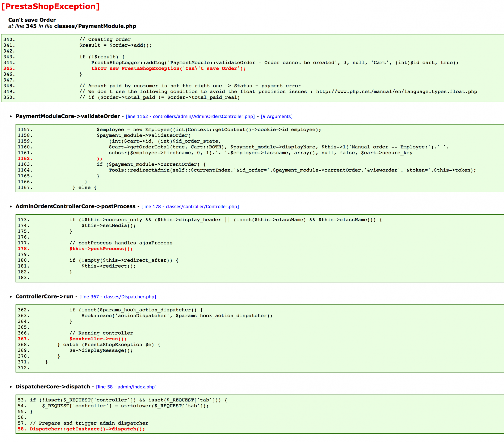
Task: Open the line 1162 AdminOrdersController.php link
Action: 190,116
